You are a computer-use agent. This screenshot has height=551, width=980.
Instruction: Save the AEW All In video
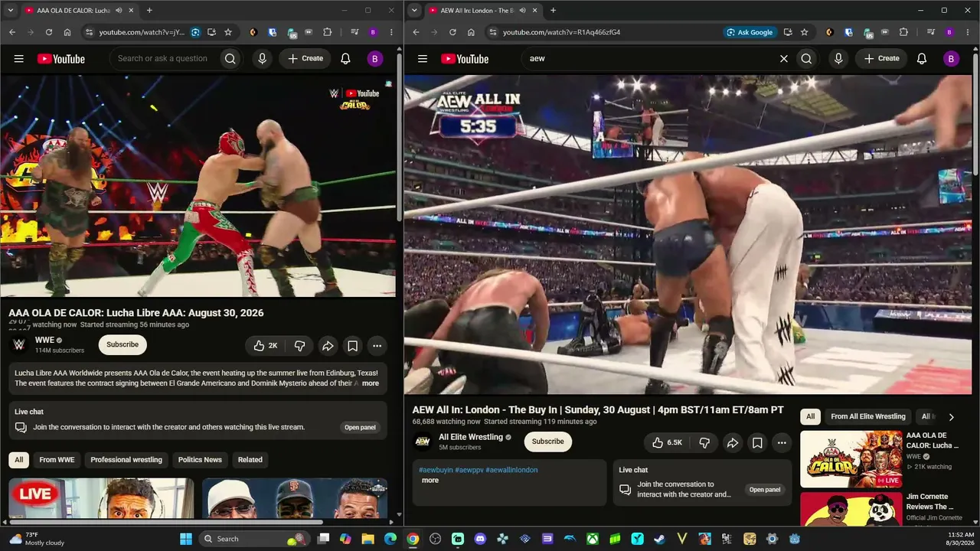click(x=756, y=442)
